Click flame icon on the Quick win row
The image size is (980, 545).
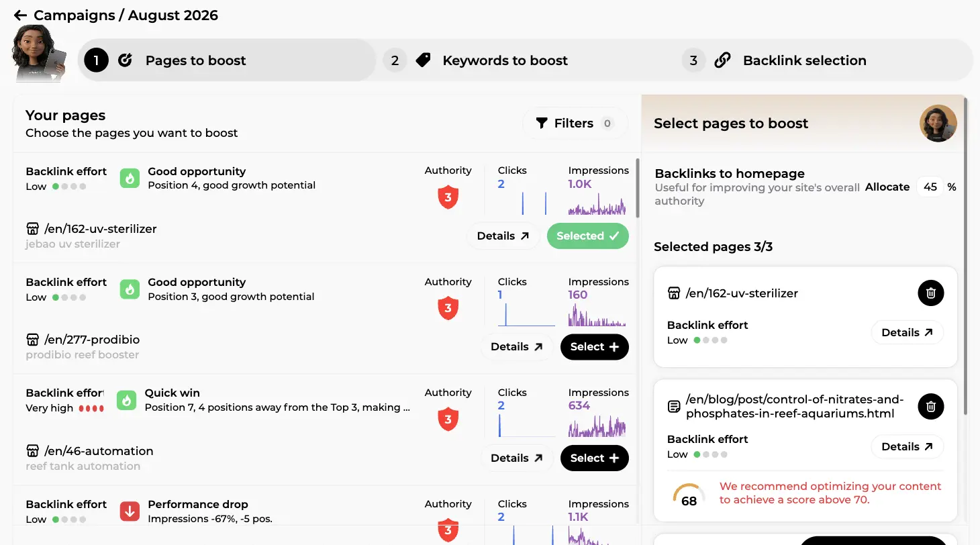pyautogui.click(x=126, y=401)
